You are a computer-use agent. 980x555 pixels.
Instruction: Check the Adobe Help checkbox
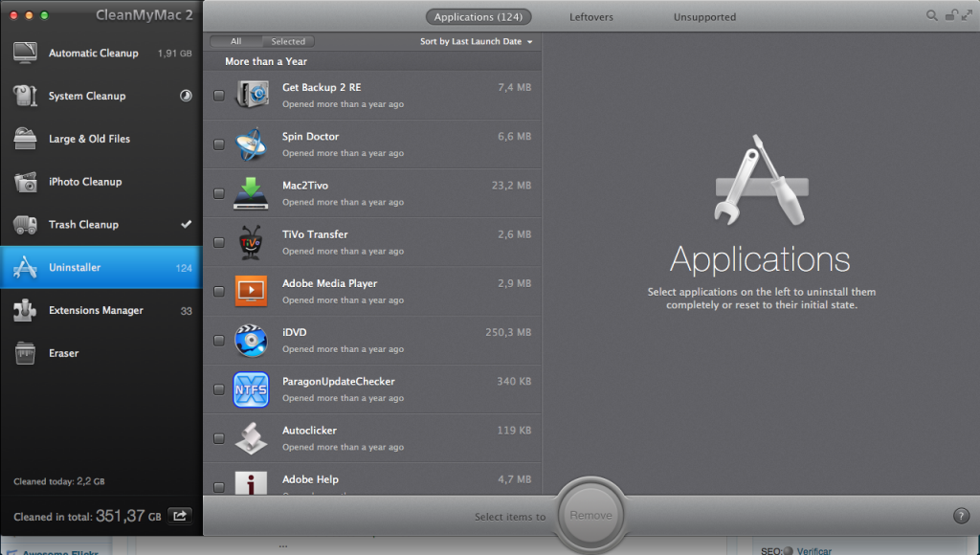coord(219,487)
